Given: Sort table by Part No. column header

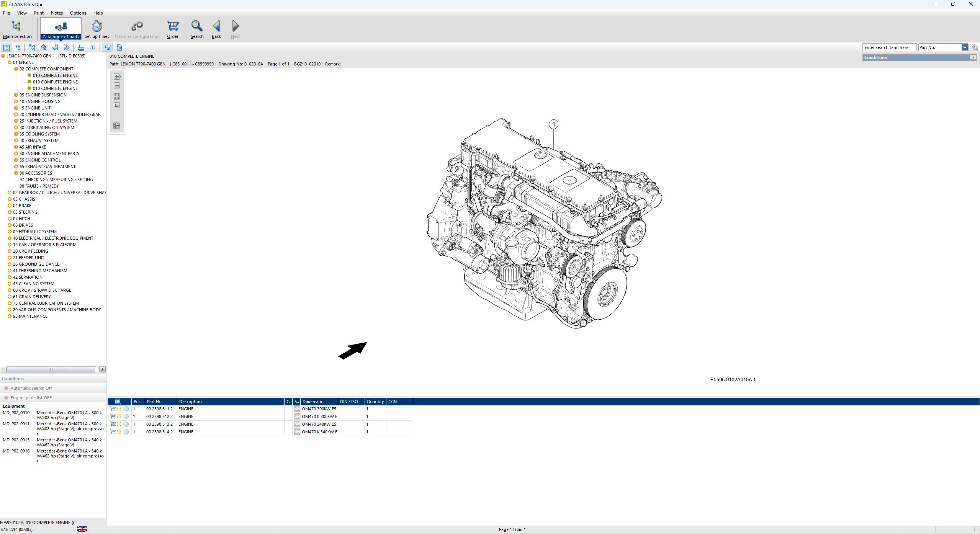Looking at the screenshot, I should pyautogui.click(x=161, y=402).
